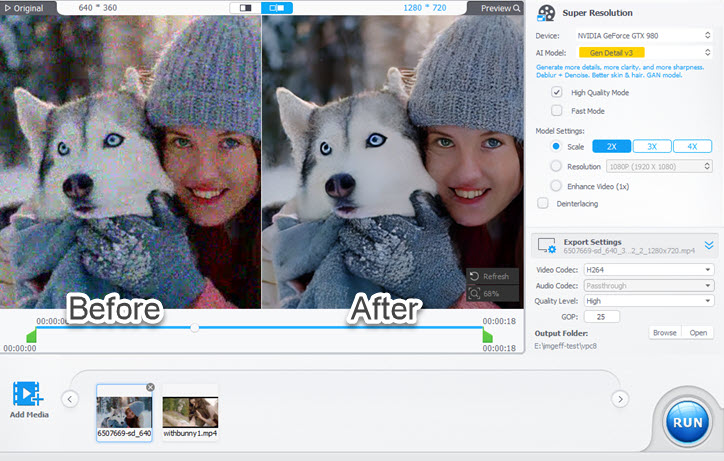Click the 1280 * 720 output size label
Screen dimensions: 724x461
click(425, 8)
